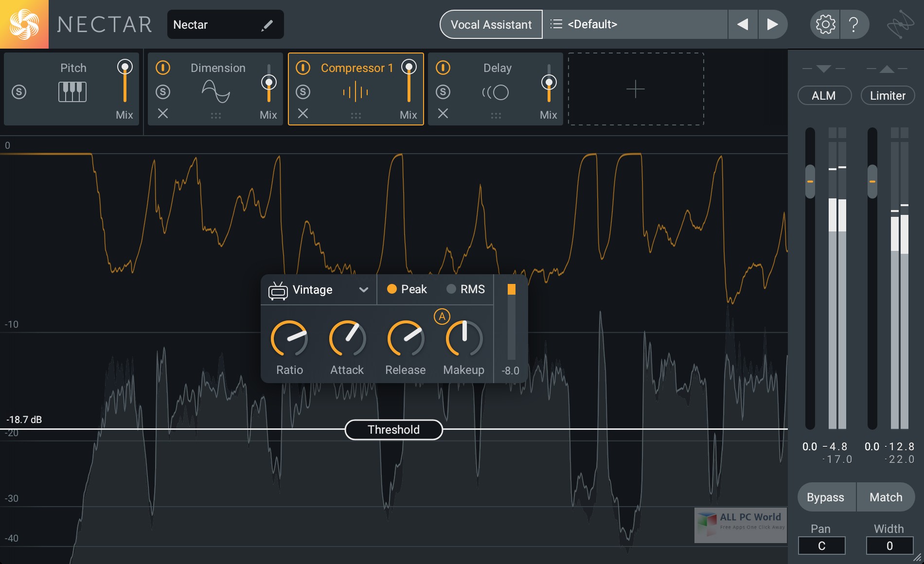Select Peak level detection mode
924x564 pixels.
point(407,289)
